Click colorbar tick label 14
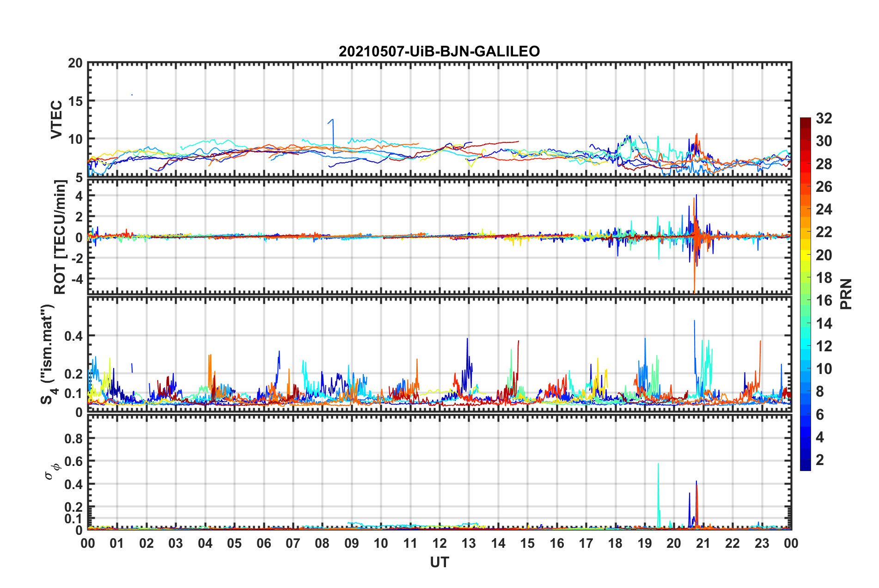 coord(824,324)
